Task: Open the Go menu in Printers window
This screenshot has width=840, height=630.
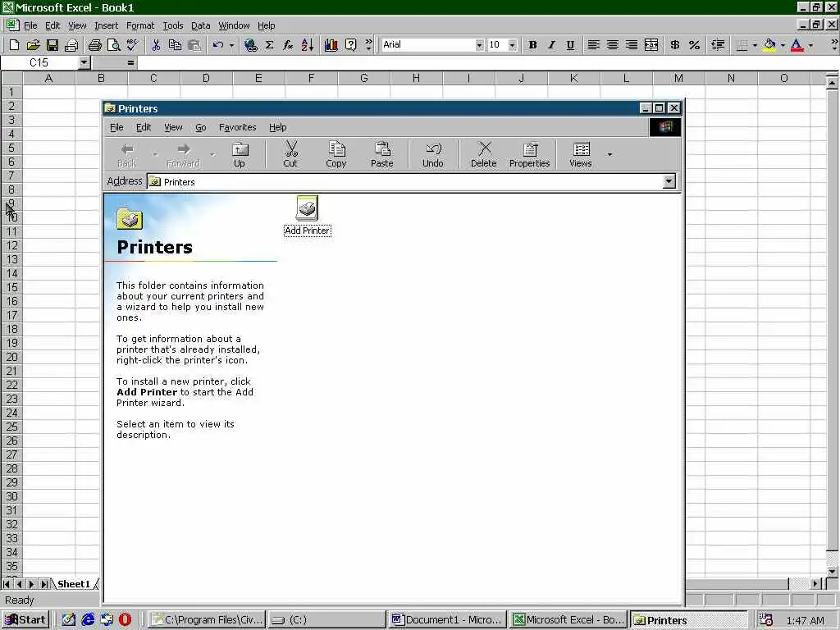Action: [x=201, y=127]
